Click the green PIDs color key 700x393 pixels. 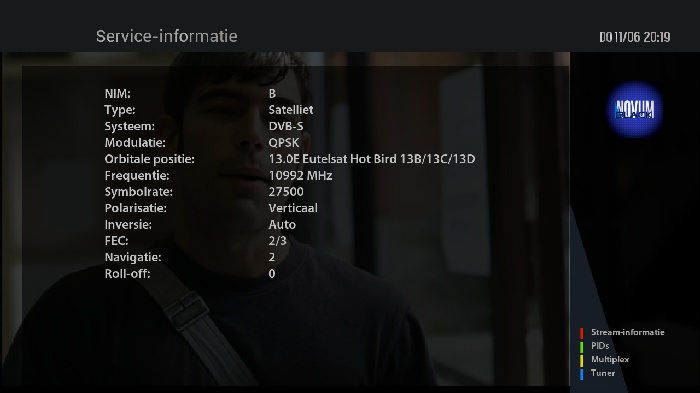coord(581,346)
